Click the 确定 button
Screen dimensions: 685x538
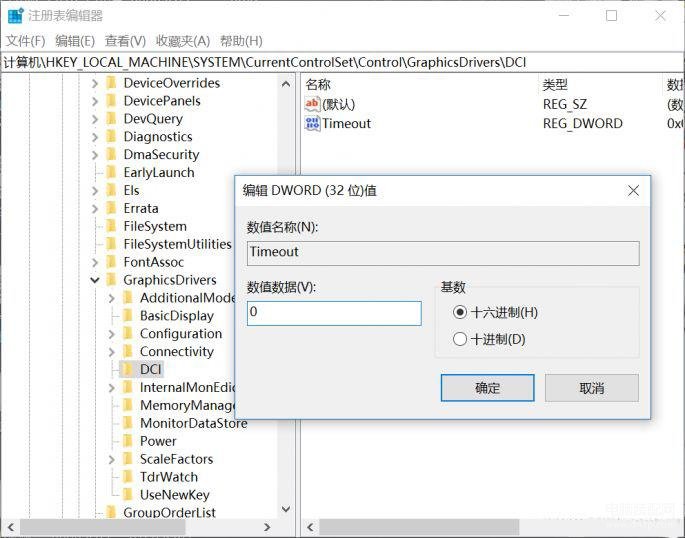pos(487,388)
